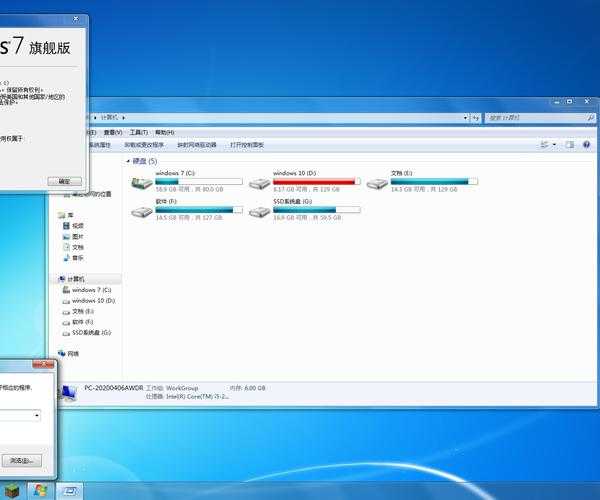Click the refresh button next to address bar

[x=475, y=118]
